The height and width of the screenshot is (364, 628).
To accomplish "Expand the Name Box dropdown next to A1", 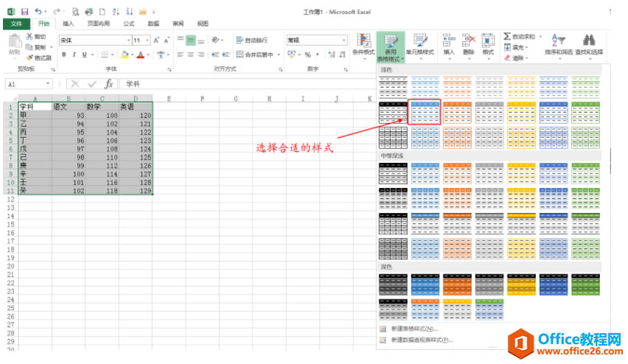I will click(x=48, y=84).
